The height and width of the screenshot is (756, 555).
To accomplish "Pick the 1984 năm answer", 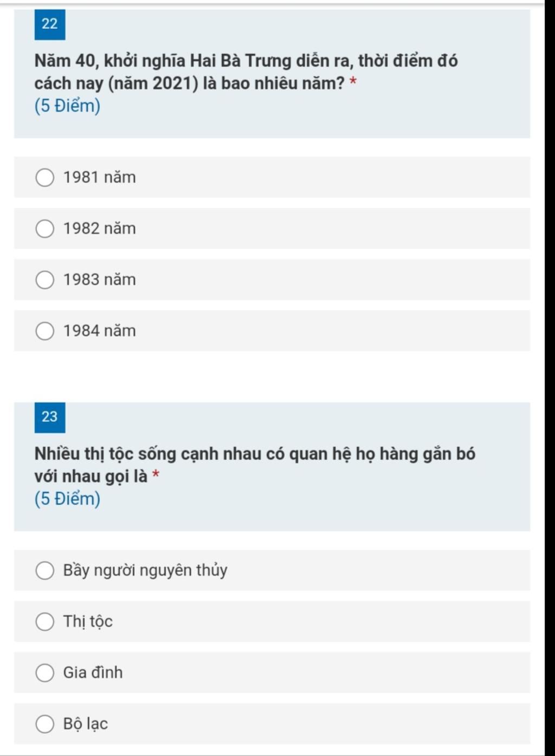I will [x=44, y=331].
